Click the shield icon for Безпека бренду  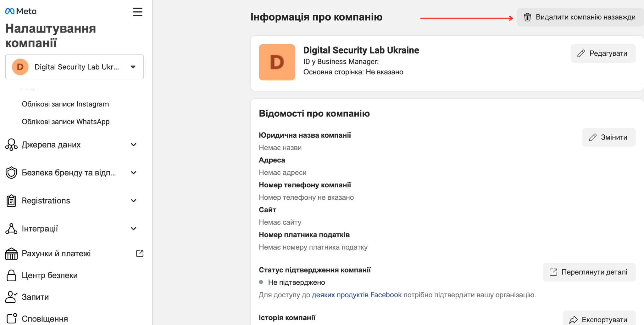pos(11,173)
